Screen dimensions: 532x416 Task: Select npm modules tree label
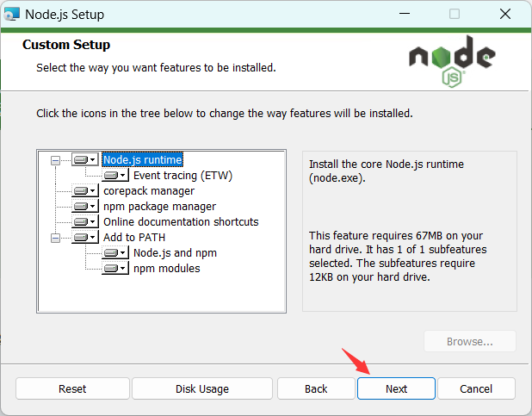(x=167, y=269)
